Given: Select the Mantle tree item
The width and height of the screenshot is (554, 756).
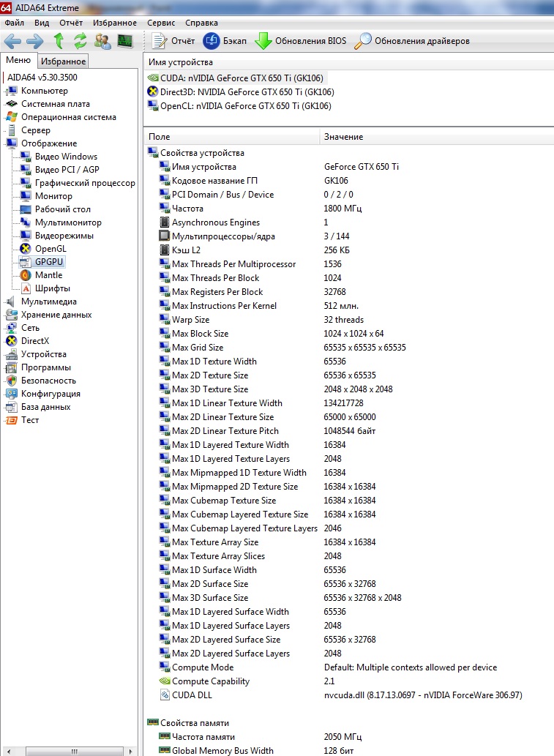Looking at the screenshot, I should click(49, 275).
